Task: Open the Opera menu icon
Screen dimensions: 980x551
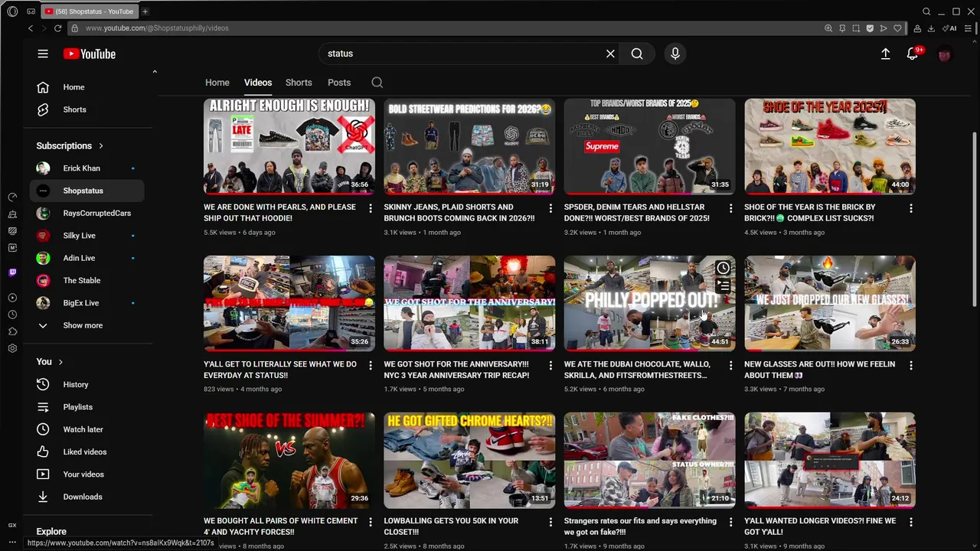Action: point(12,11)
